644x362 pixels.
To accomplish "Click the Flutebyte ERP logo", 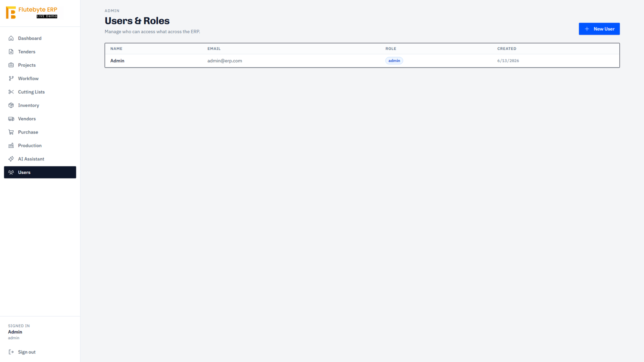I will [32, 12].
